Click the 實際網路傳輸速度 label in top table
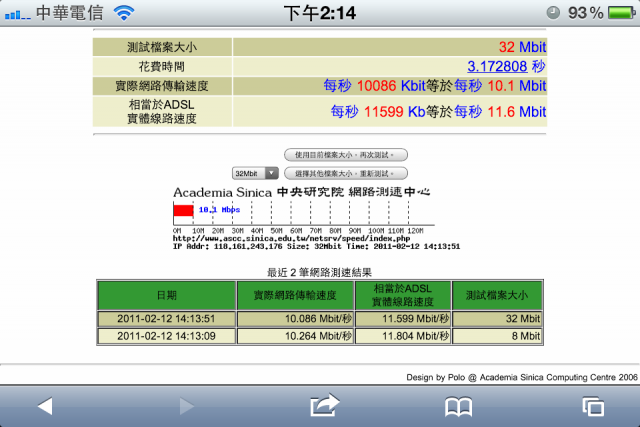The width and height of the screenshot is (640, 427). [x=162, y=86]
